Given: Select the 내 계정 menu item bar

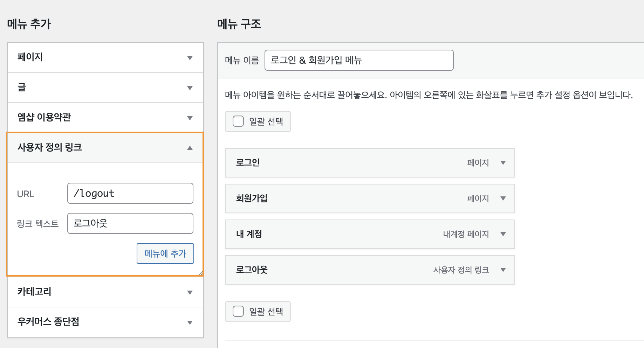Looking at the screenshot, I should (x=333, y=234).
